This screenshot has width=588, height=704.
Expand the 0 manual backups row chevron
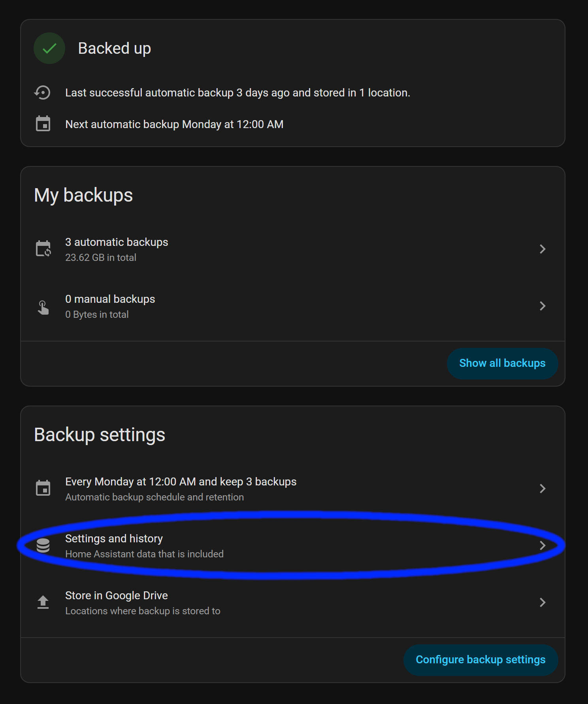coord(542,306)
